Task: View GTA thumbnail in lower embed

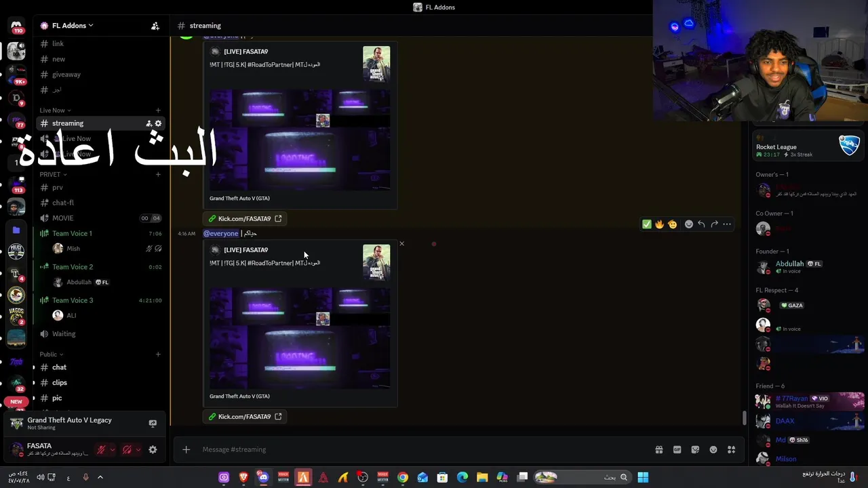Action: (376, 262)
